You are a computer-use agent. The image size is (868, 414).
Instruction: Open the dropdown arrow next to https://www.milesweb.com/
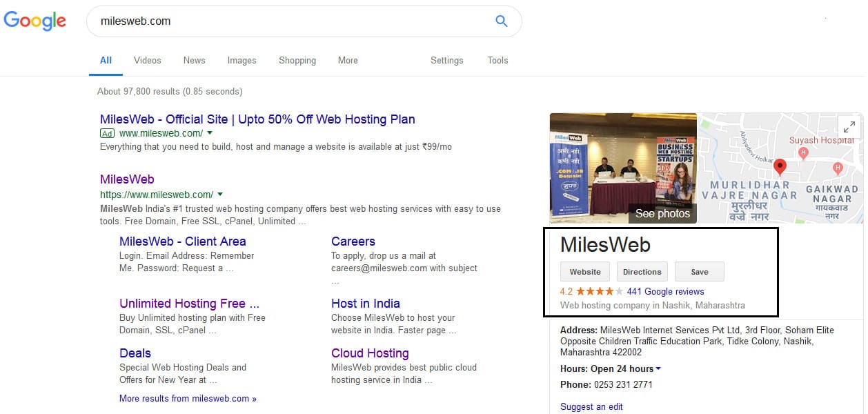(x=220, y=195)
